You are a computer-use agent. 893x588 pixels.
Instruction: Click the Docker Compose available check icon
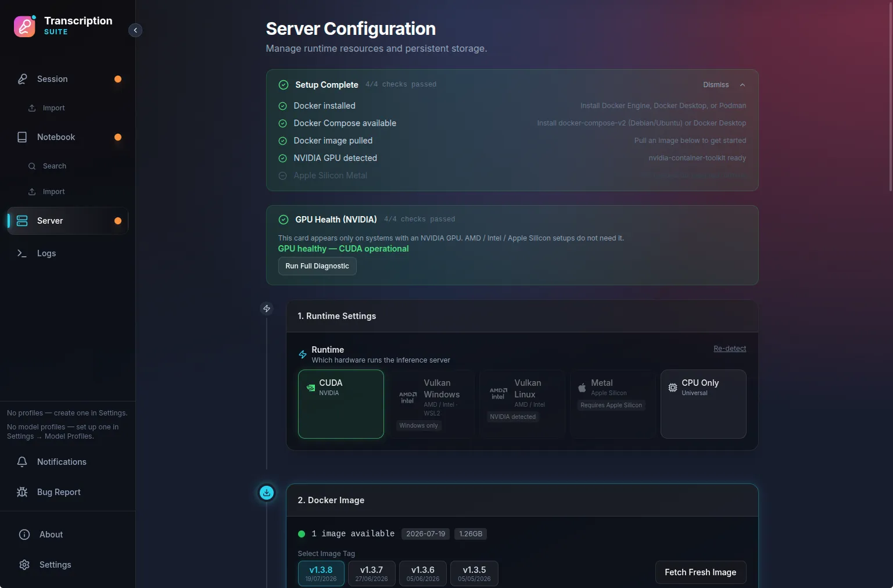pos(282,123)
